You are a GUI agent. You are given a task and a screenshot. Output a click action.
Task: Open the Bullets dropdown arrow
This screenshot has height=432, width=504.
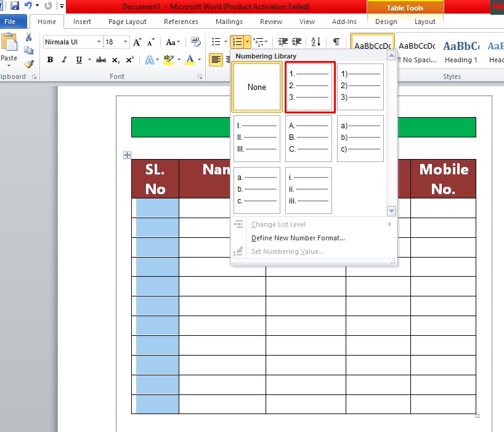(x=226, y=42)
